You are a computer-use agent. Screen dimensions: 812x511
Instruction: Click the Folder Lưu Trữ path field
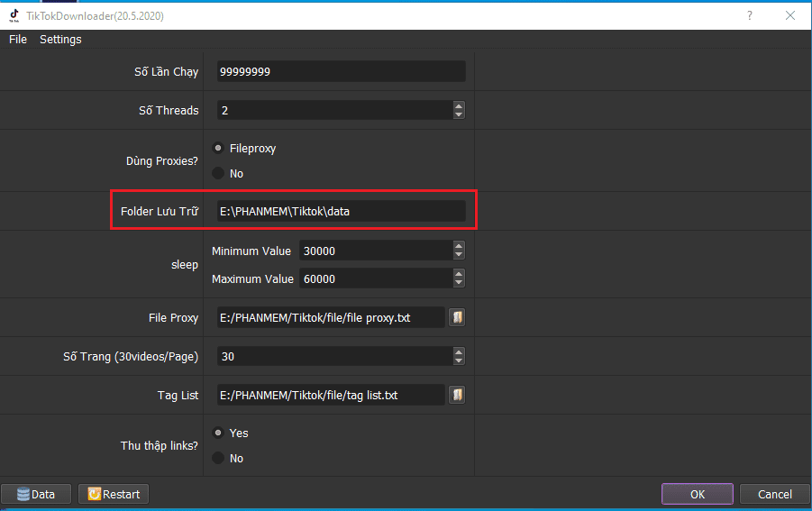341,211
